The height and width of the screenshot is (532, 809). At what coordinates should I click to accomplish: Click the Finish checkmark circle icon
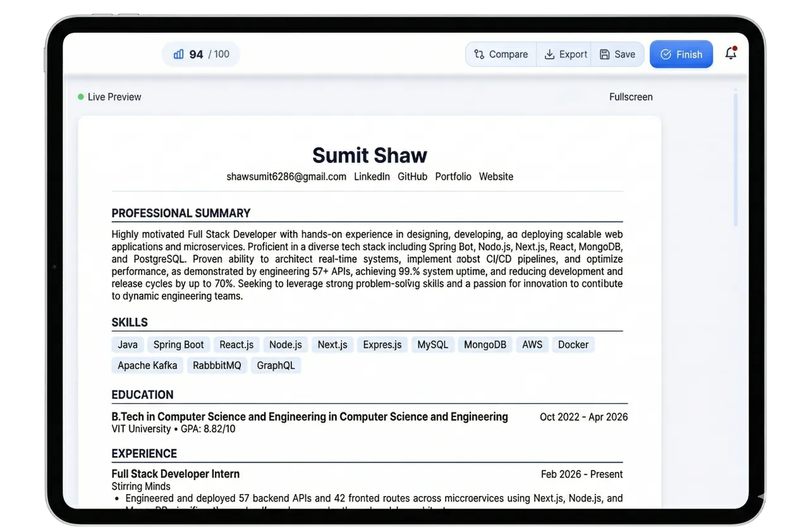666,54
